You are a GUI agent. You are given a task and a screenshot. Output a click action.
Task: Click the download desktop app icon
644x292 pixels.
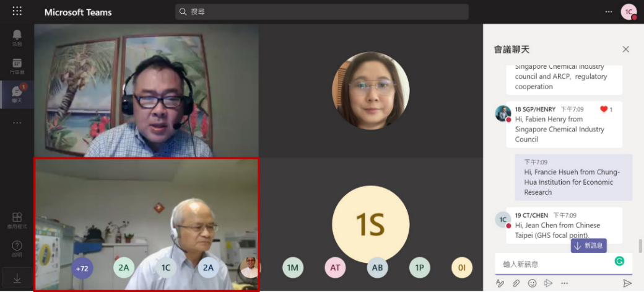coord(17,278)
